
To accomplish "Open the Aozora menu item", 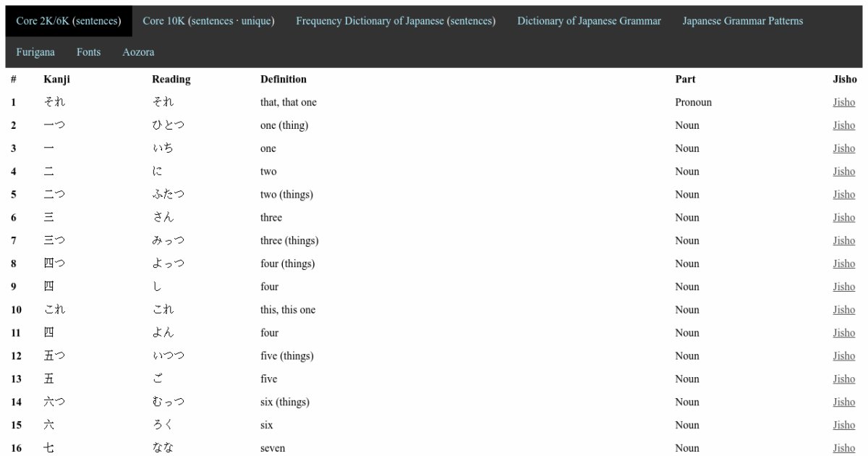I will tap(138, 52).
